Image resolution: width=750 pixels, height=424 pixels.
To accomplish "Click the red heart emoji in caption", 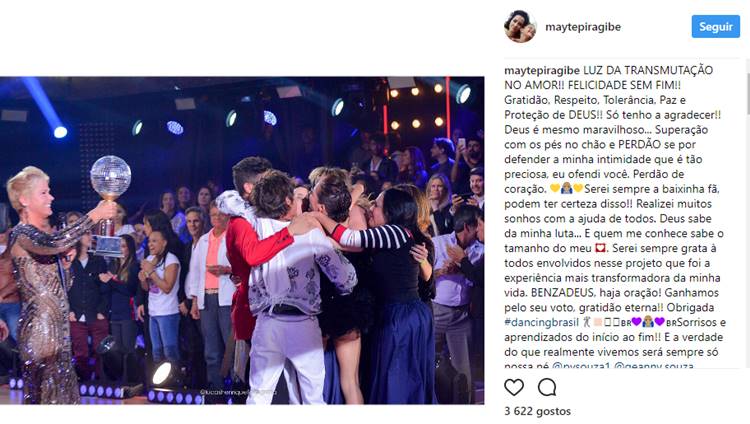I will point(600,248).
